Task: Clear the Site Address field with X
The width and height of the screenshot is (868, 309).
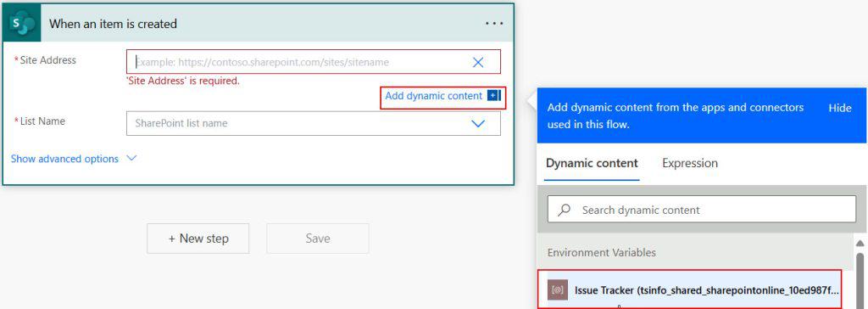Action: (478, 62)
